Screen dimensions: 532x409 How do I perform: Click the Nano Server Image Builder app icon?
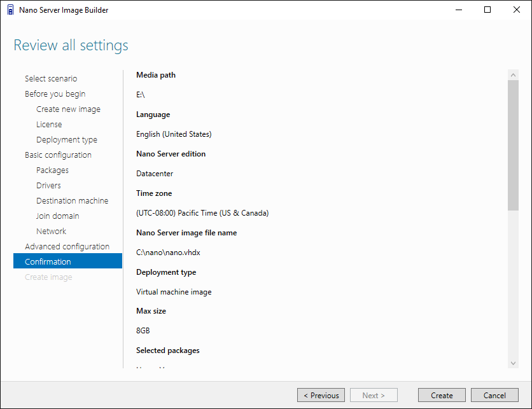pos(11,10)
